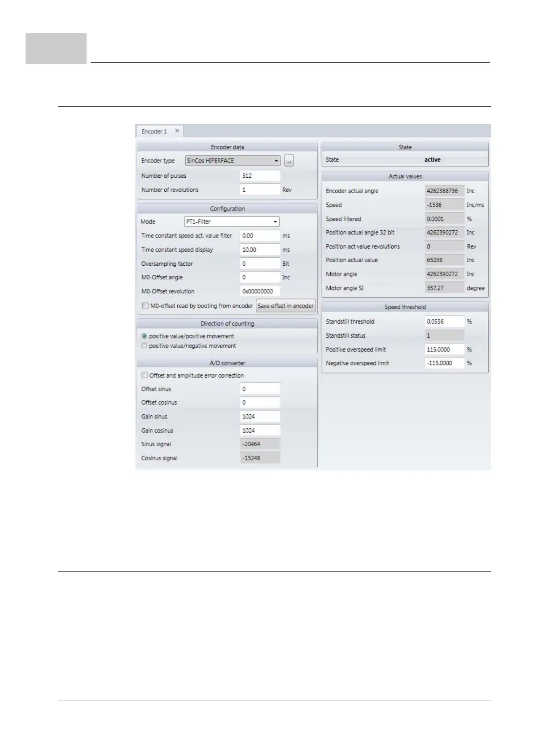Edit the M0-Offset angle field
Viewport: 534px width, 756px height.
point(260,277)
